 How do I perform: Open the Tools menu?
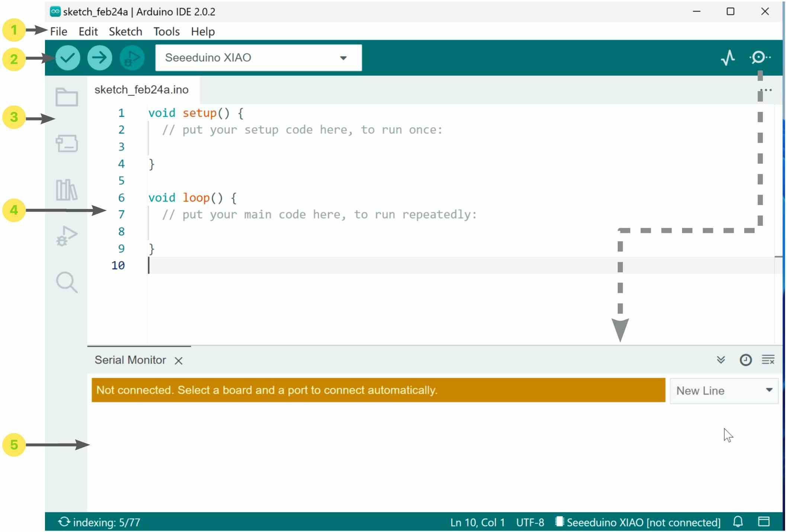tap(166, 32)
